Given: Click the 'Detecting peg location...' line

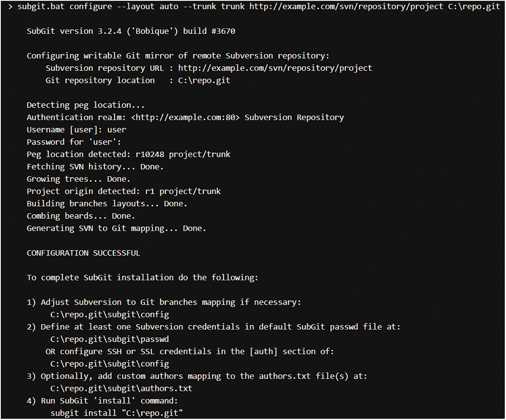Looking at the screenshot, I should pos(85,105).
